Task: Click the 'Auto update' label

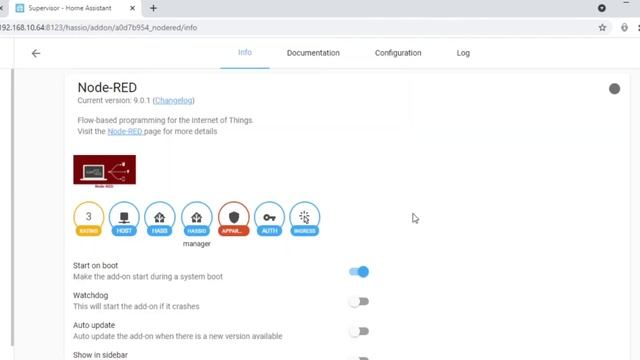Action: pos(94,325)
